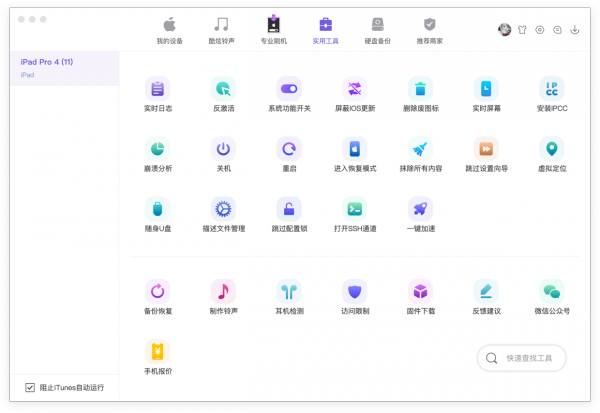Open the settings icon in header
600x413 pixels.
tap(540, 30)
